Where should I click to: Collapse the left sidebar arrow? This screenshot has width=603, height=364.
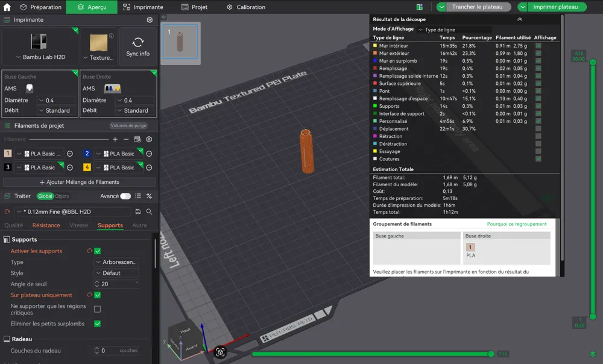coord(163,17)
